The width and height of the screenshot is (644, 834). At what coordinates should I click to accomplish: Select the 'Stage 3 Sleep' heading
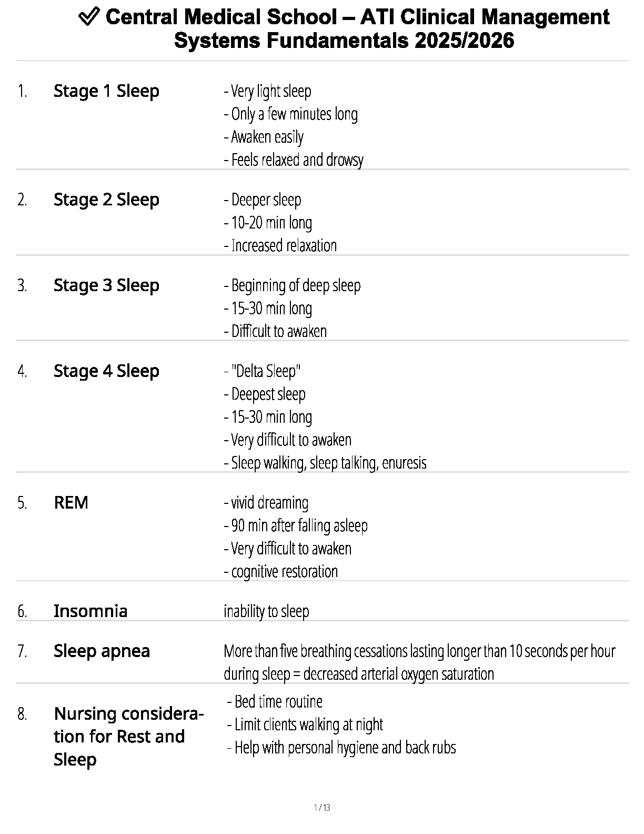click(106, 285)
